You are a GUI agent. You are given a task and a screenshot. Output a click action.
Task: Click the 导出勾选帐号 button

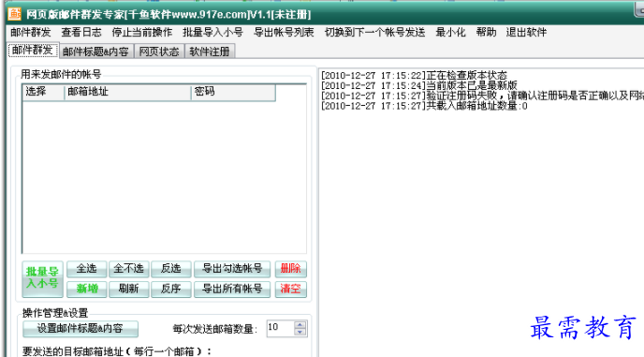coord(232,269)
